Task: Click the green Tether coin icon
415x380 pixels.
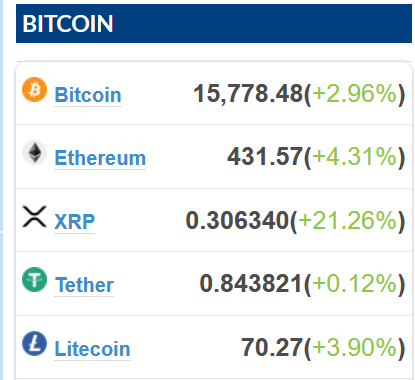Action: [x=34, y=280]
